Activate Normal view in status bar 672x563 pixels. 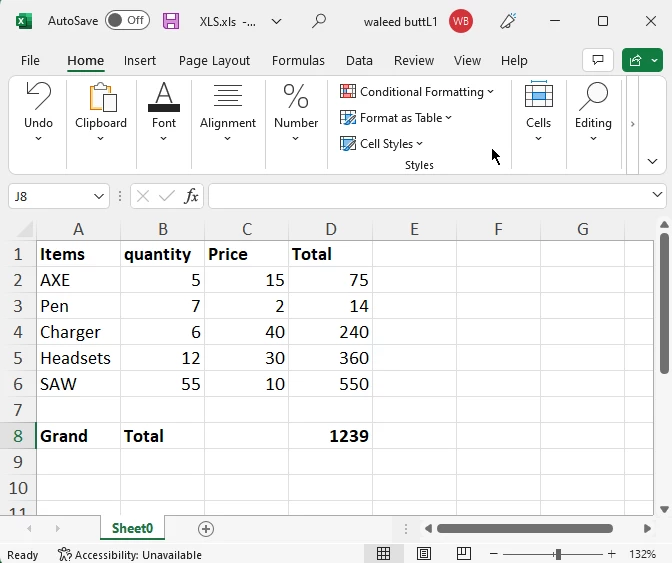(x=384, y=554)
